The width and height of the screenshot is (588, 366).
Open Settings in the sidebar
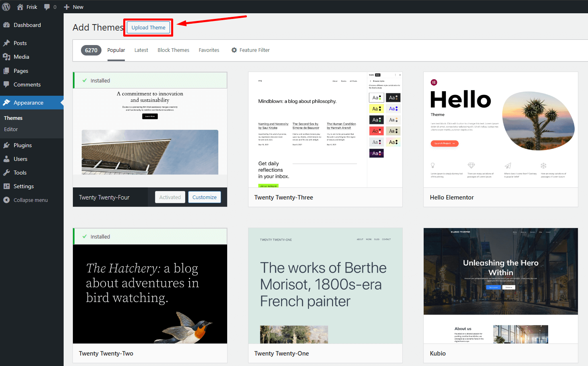point(23,186)
